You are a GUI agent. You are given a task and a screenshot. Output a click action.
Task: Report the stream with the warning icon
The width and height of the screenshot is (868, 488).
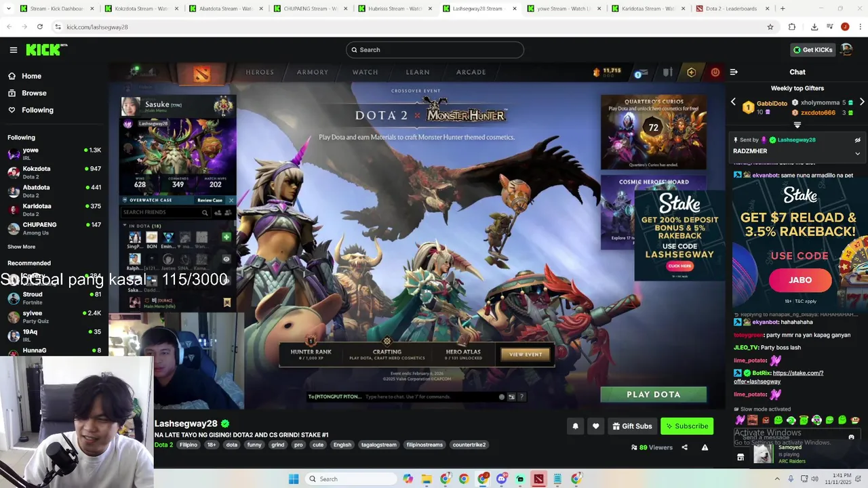(705, 447)
